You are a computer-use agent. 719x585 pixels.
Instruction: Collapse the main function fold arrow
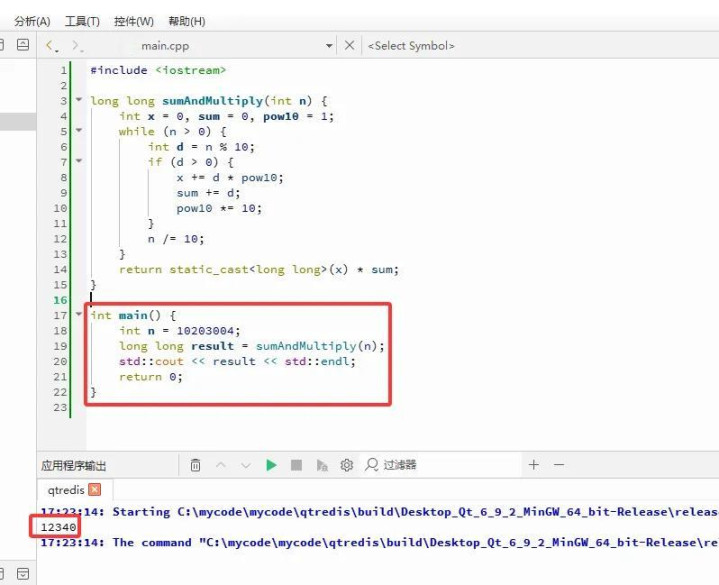[x=78, y=315]
